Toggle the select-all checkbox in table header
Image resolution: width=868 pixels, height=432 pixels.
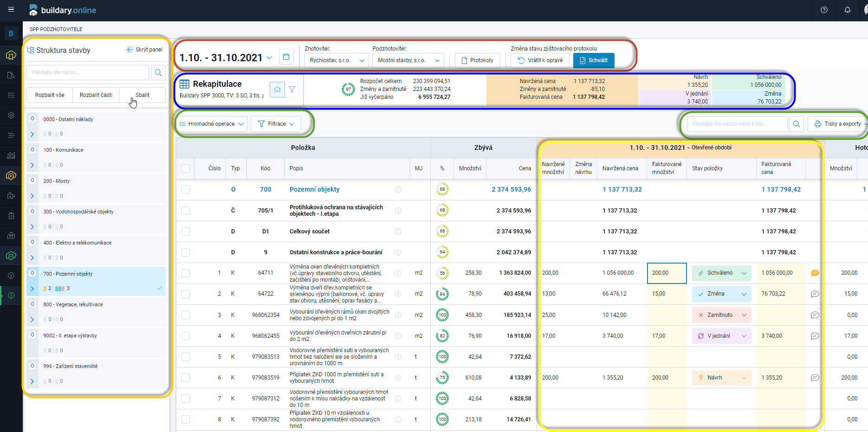point(186,168)
